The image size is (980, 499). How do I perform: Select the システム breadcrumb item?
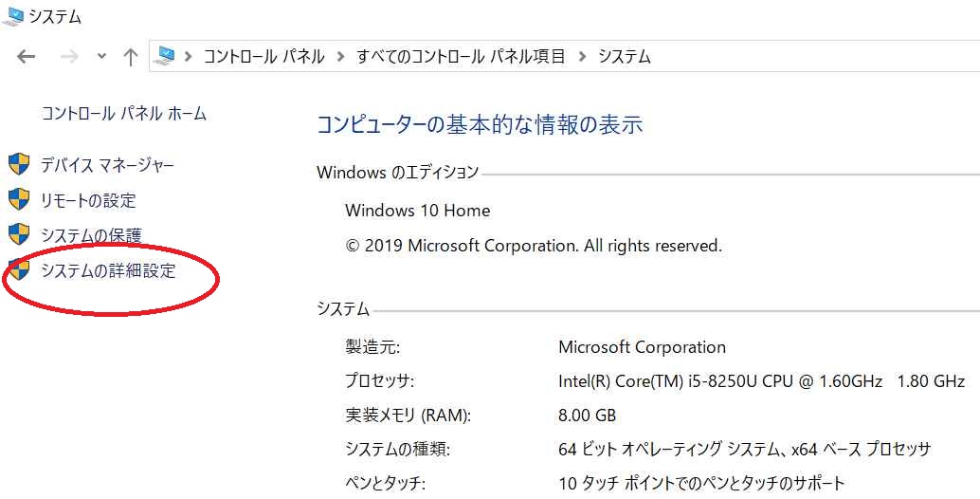[x=625, y=57]
